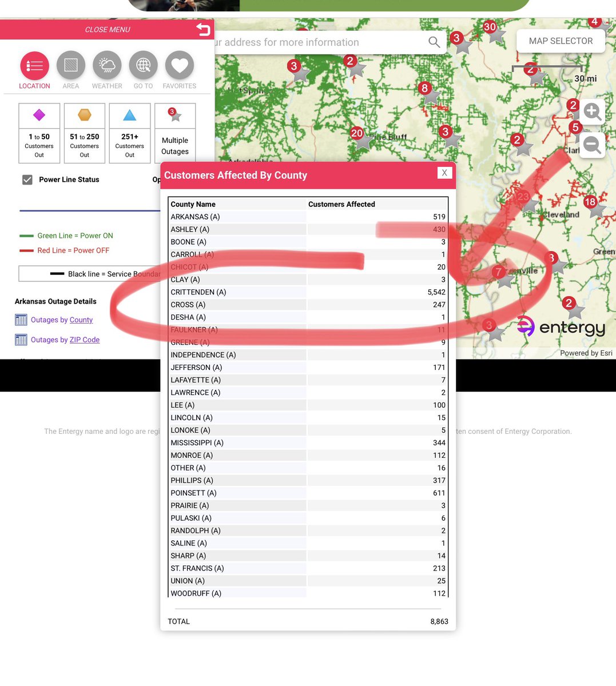Click the 51 to 250 customers hexagon icon
This screenshot has width=616, height=686.
(85, 115)
